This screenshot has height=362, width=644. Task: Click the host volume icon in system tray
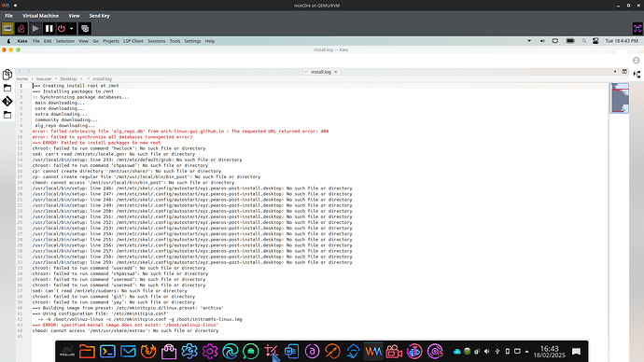pyautogui.click(x=487, y=352)
